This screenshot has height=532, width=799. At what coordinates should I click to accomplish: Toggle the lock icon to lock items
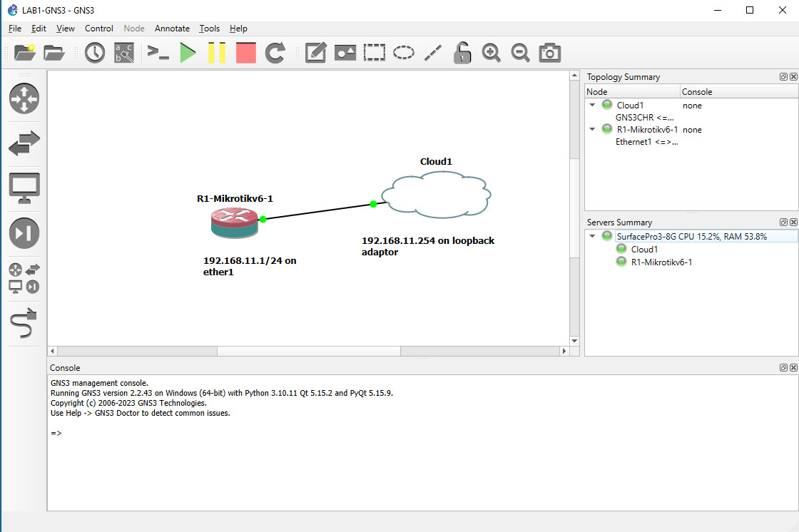pos(462,52)
